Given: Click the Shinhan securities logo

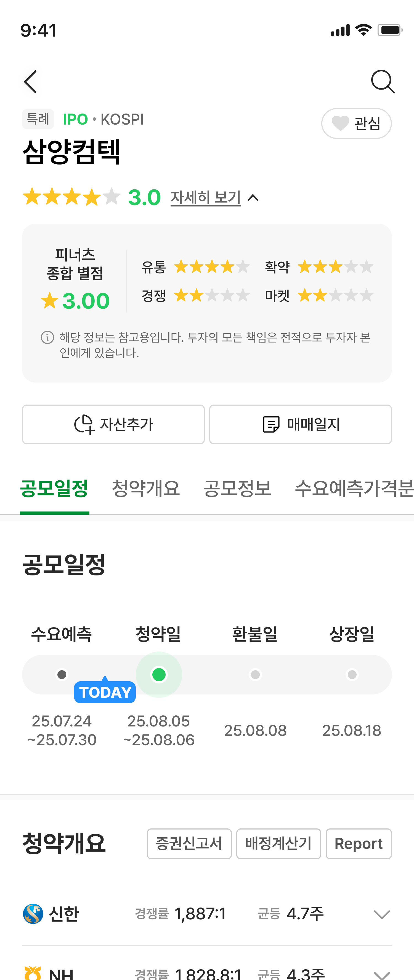Looking at the screenshot, I should pyautogui.click(x=33, y=914).
